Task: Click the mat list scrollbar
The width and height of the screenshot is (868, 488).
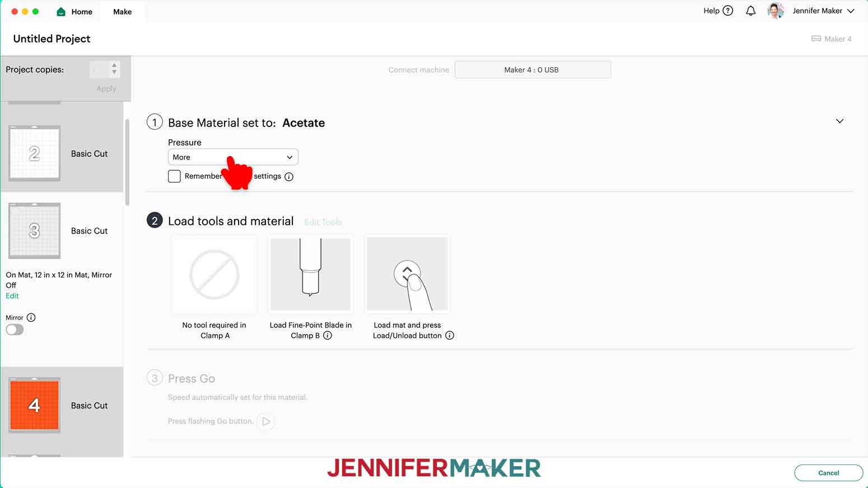Action: pyautogui.click(x=127, y=162)
